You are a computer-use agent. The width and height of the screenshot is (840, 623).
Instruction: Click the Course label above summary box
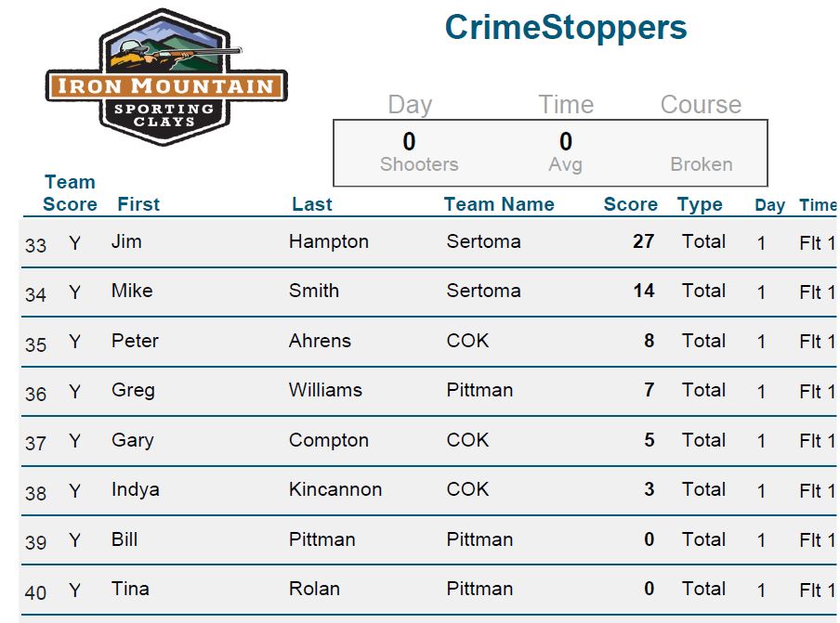[701, 104]
